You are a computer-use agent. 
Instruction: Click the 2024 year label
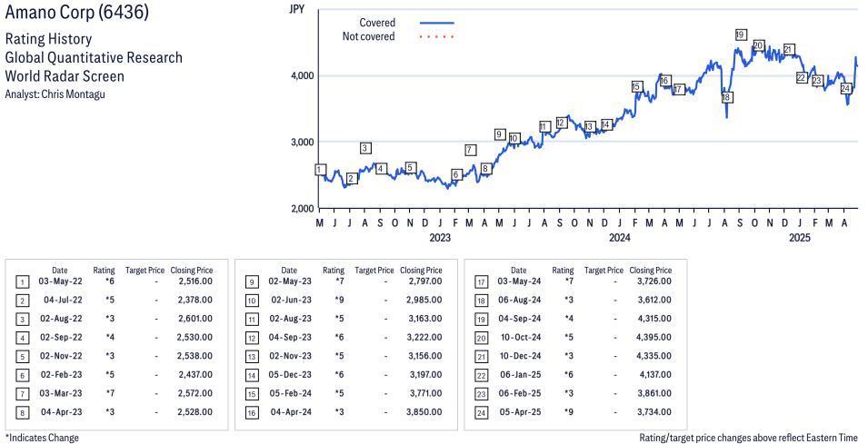point(620,238)
